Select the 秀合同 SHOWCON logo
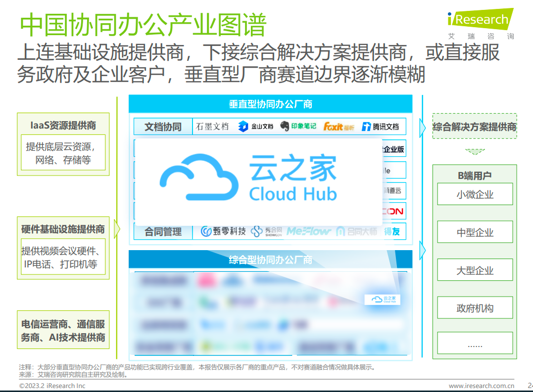Image resolution: width=533 pixels, height=392 pixels. tap(266, 231)
